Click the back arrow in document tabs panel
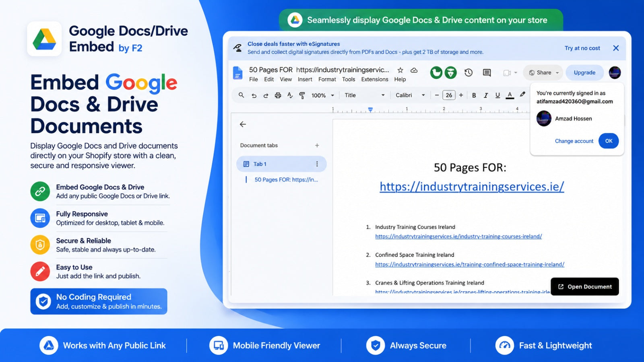644x362 pixels. tap(243, 124)
